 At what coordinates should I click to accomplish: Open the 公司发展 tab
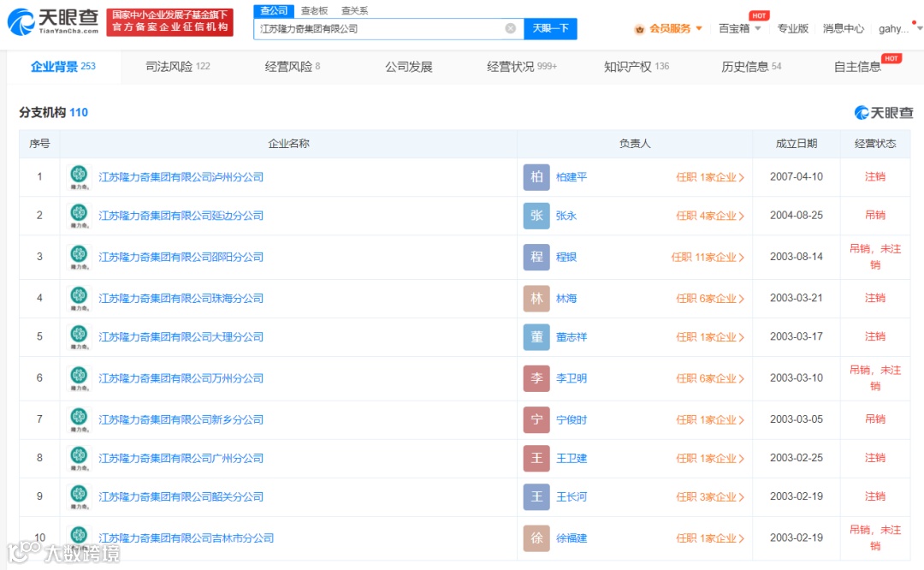[408, 67]
